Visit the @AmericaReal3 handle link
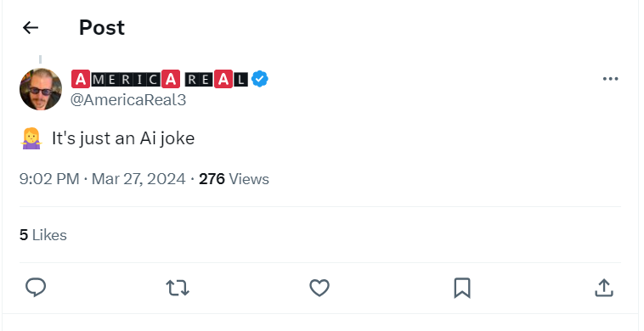The height and width of the screenshot is (331, 644). 128,99
